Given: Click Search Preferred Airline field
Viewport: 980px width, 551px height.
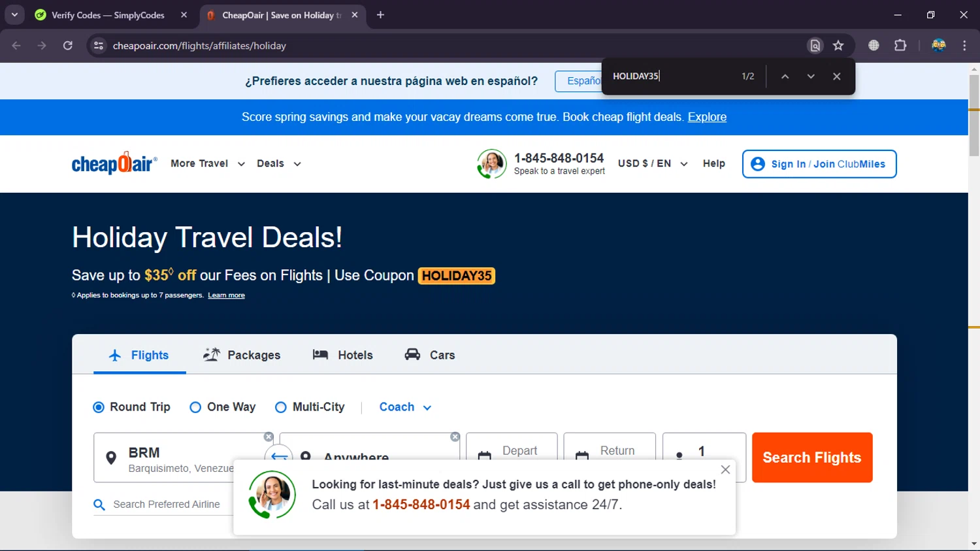Looking at the screenshot, I should pyautogui.click(x=163, y=505).
